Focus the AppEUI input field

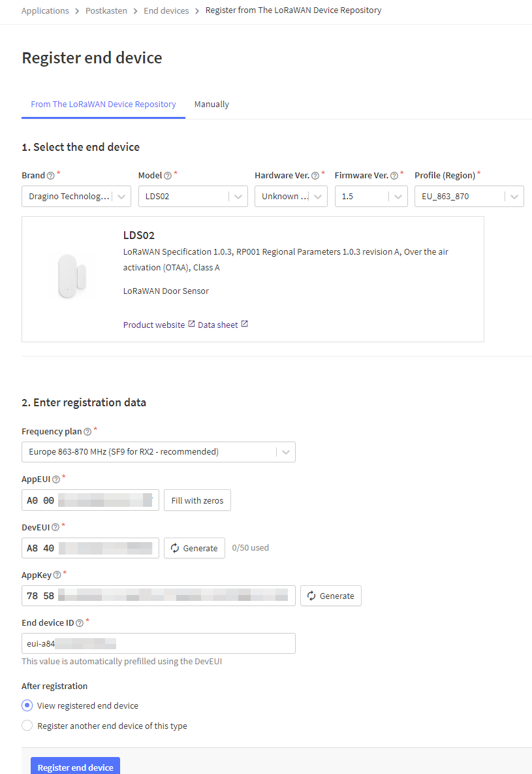pyautogui.click(x=90, y=500)
